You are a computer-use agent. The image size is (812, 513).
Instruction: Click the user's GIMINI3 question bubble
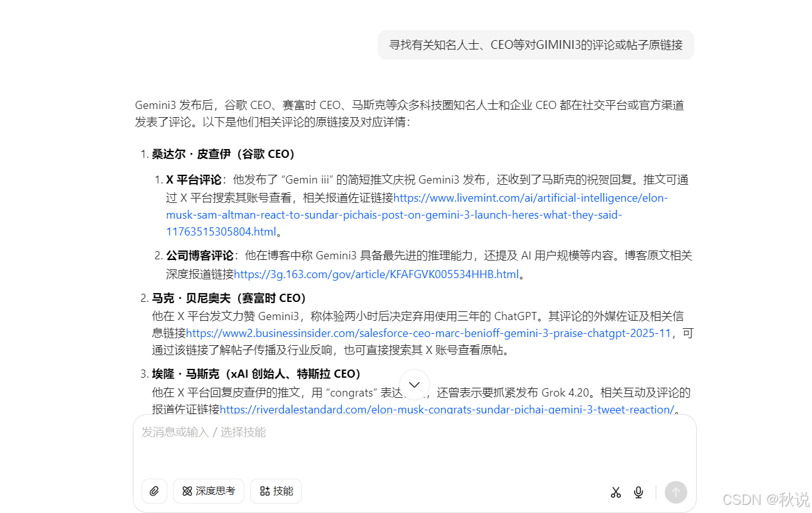[x=536, y=44]
